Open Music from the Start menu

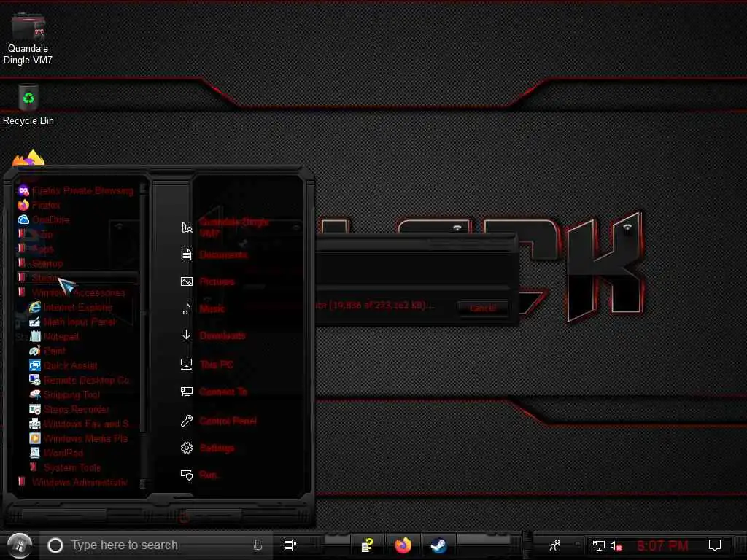click(x=203, y=308)
